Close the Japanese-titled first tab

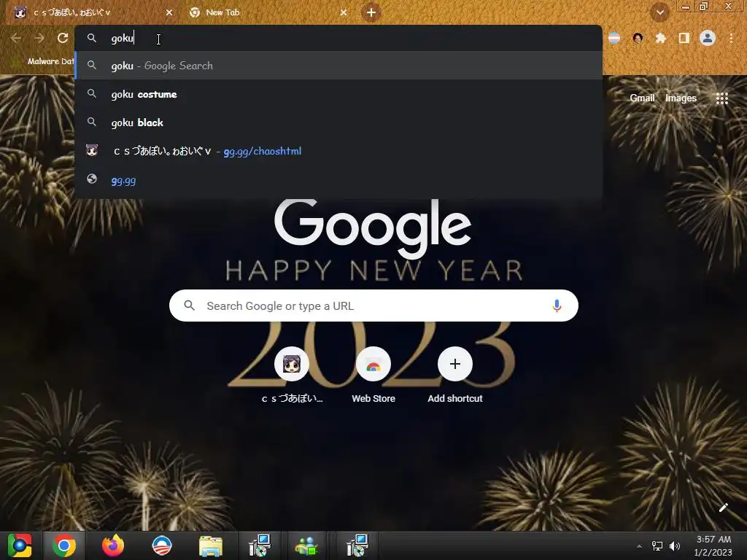pyautogui.click(x=169, y=12)
